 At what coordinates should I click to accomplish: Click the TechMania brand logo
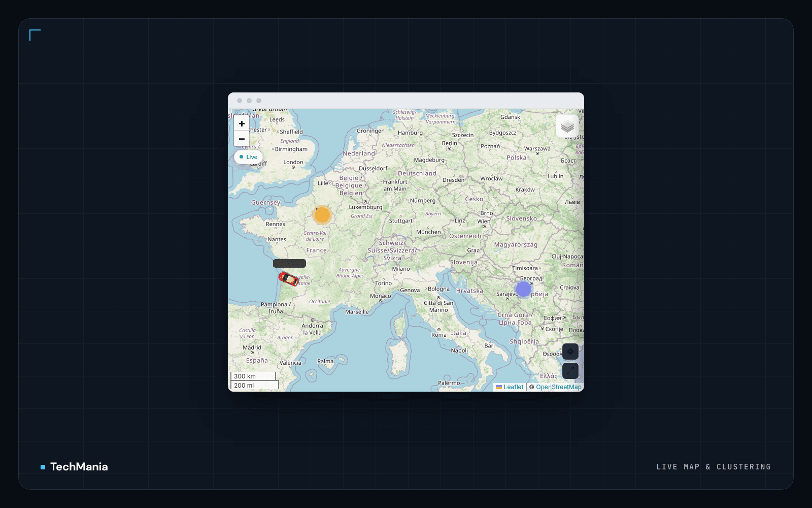[74, 467]
